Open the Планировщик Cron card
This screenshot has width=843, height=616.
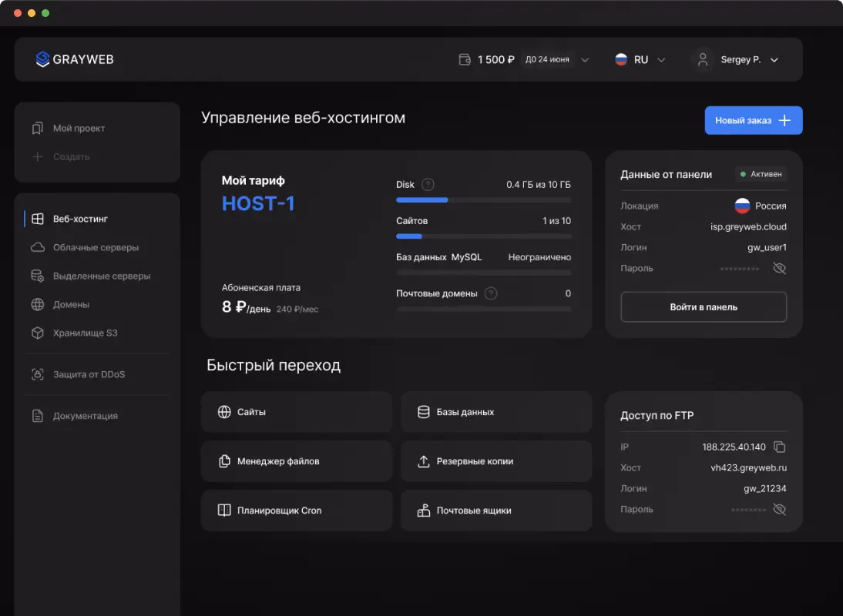pyautogui.click(x=297, y=511)
